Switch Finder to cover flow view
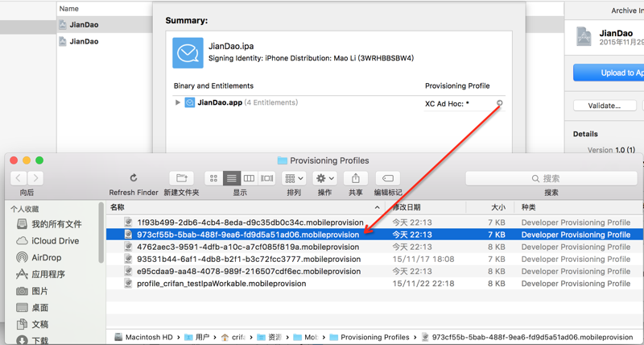 [266, 178]
